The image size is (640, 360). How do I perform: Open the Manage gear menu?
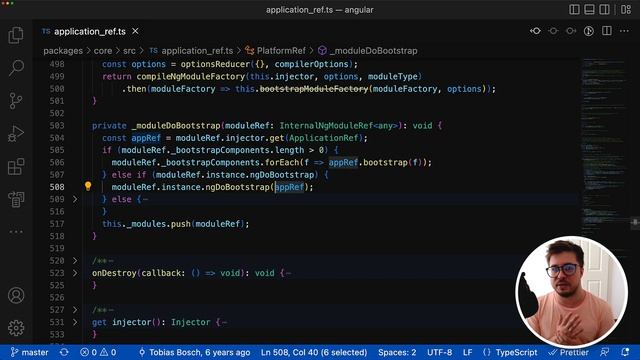click(x=16, y=328)
